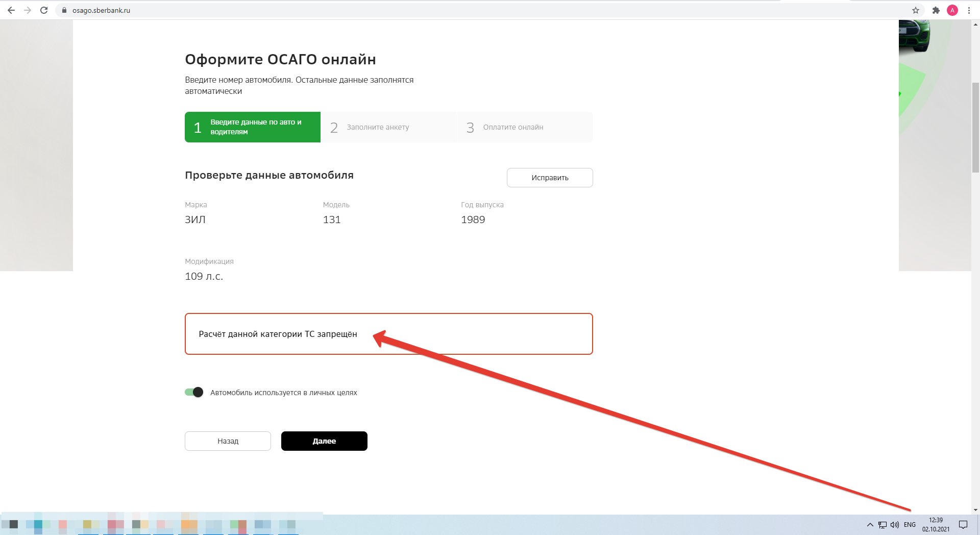Go back using the browser back arrow
Image resolution: width=980 pixels, height=535 pixels.
click(11, 10)
